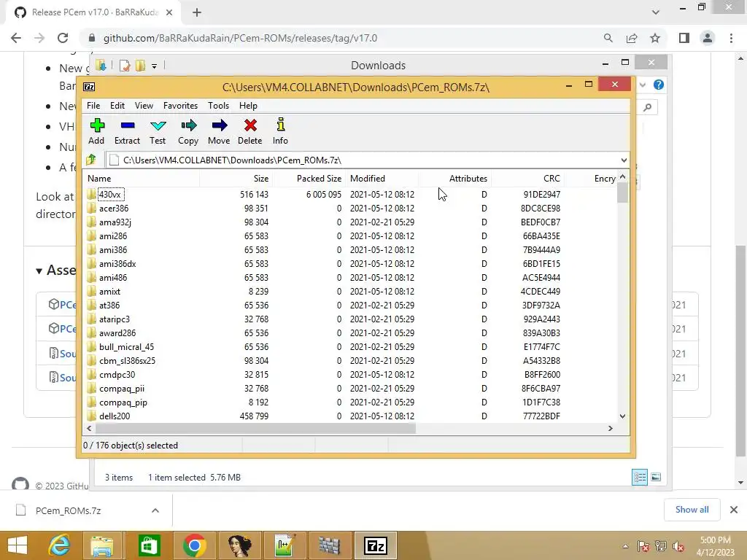Open the Edit menu
747x560 pixels.
click(x=117, y=106)
